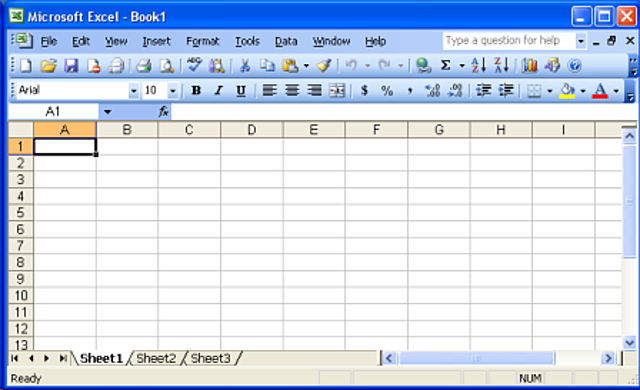Expand the help question box dropdown
This screenshot has height=390, width=640.
coord(580,41)
